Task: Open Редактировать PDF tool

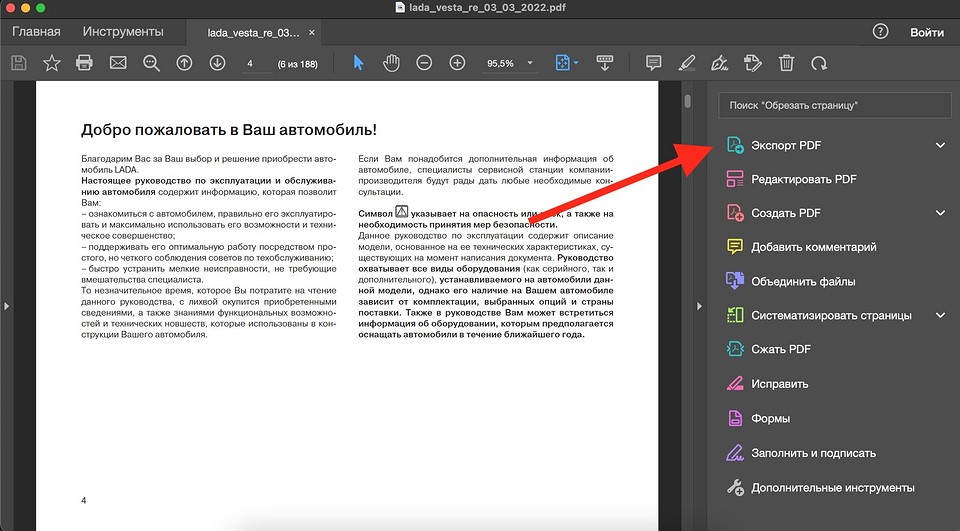Action: point(803,179)
